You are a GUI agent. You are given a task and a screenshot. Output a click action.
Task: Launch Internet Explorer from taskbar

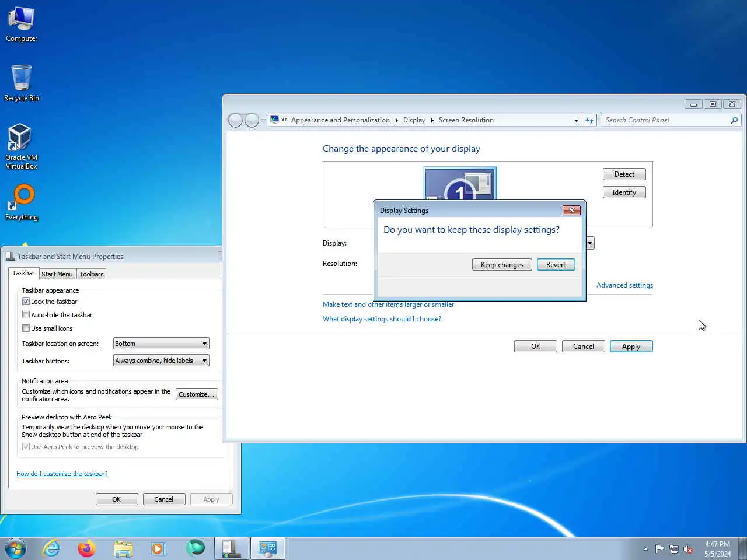pos(51,548)
